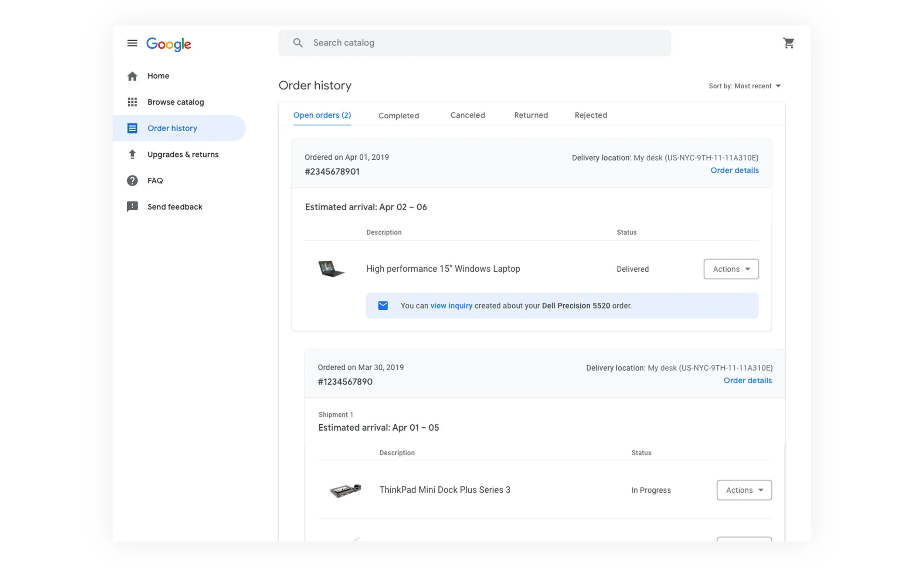Open Actions dropdown for ThinkPad Mini Dock
The width and height of the screenshot is (924, 567).
pyautogui.click(x=744, y=490)
